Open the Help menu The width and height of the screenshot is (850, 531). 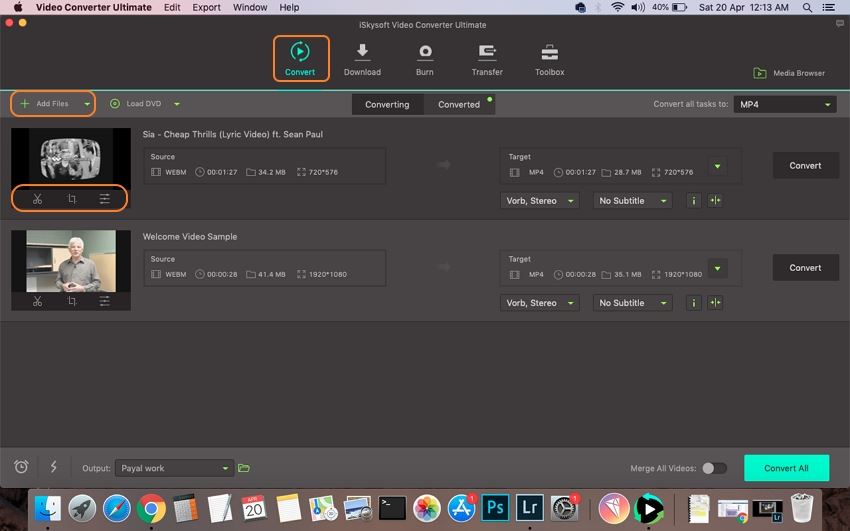point(289,8)
